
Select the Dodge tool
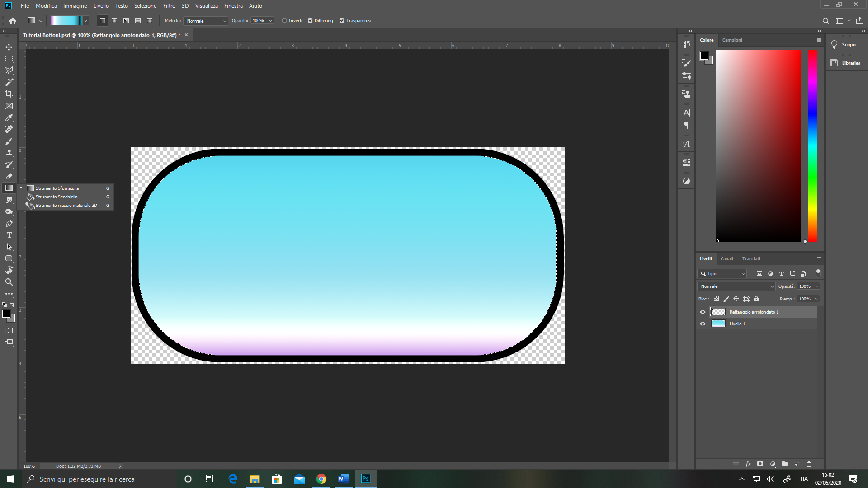pos(9,211)
